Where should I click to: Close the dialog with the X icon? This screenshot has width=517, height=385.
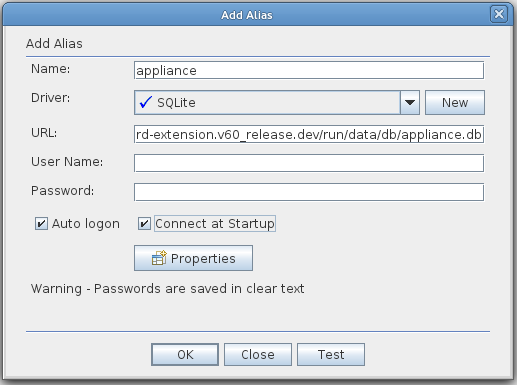click(x=499, y=14)
